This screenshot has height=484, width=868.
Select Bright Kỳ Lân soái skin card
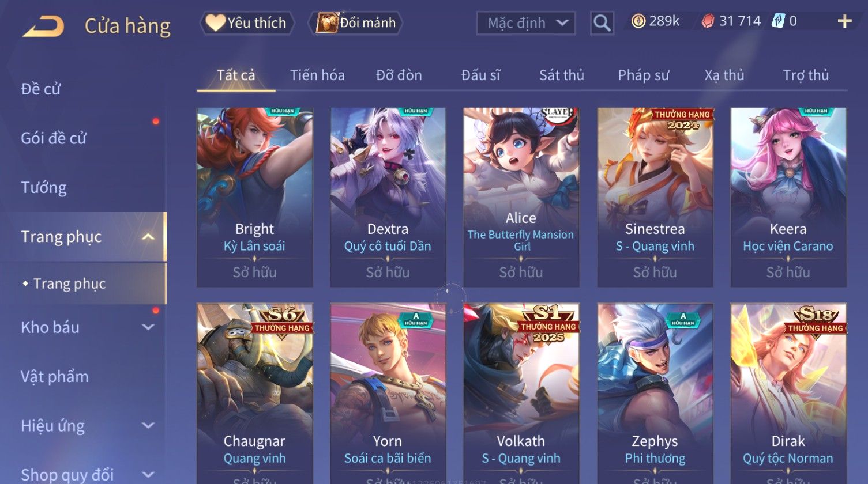point(255,197)
